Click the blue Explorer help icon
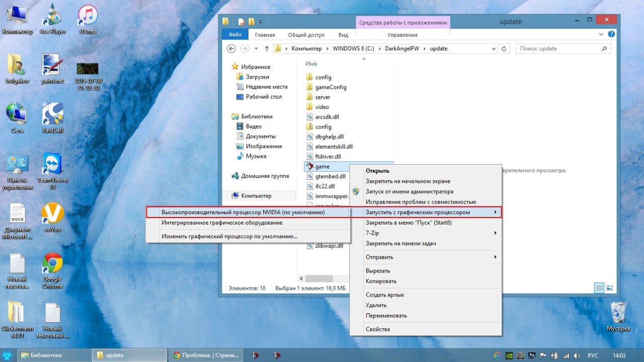 [611, 34]
